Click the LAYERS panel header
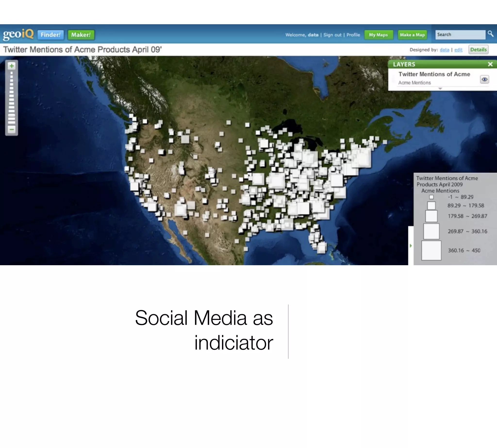This screenshot has width=497, height=448. click(442, 64)
